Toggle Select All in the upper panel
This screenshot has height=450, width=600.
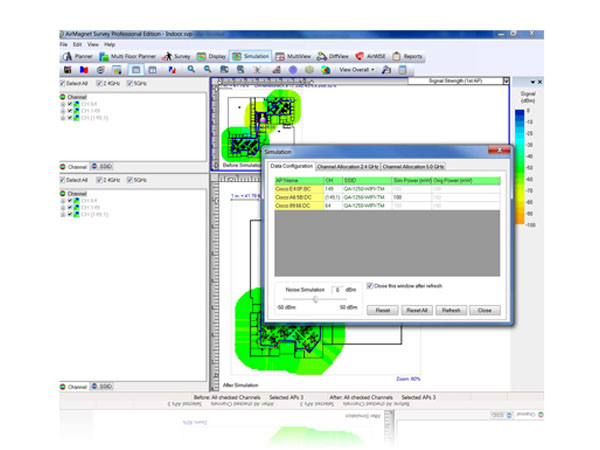click(62, 83)
